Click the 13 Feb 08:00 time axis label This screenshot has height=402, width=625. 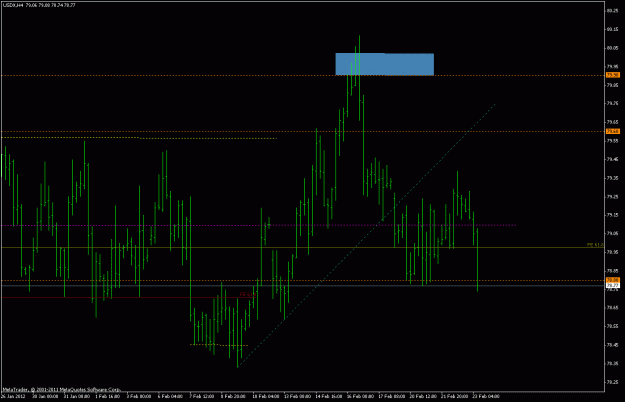pos(297,396)
